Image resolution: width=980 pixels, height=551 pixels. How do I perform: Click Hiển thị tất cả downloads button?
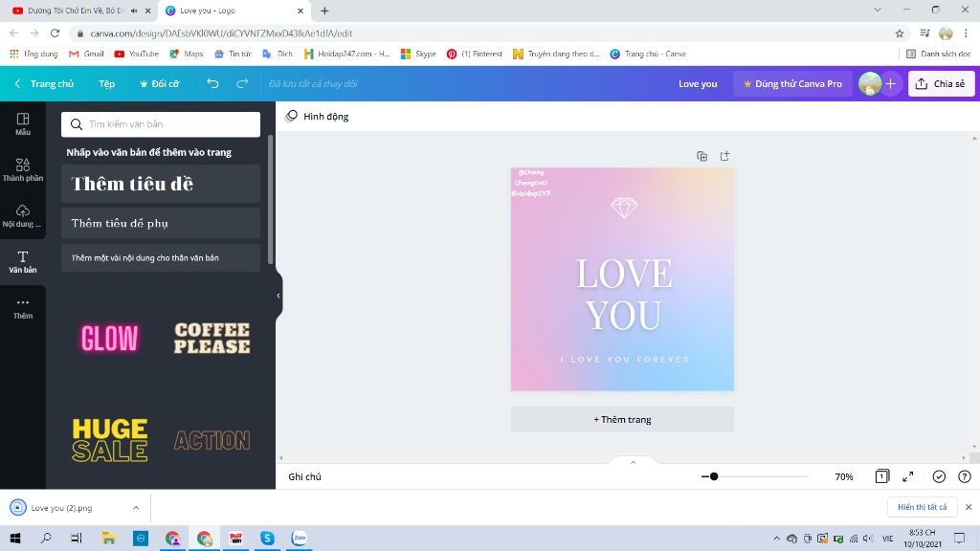922,507
